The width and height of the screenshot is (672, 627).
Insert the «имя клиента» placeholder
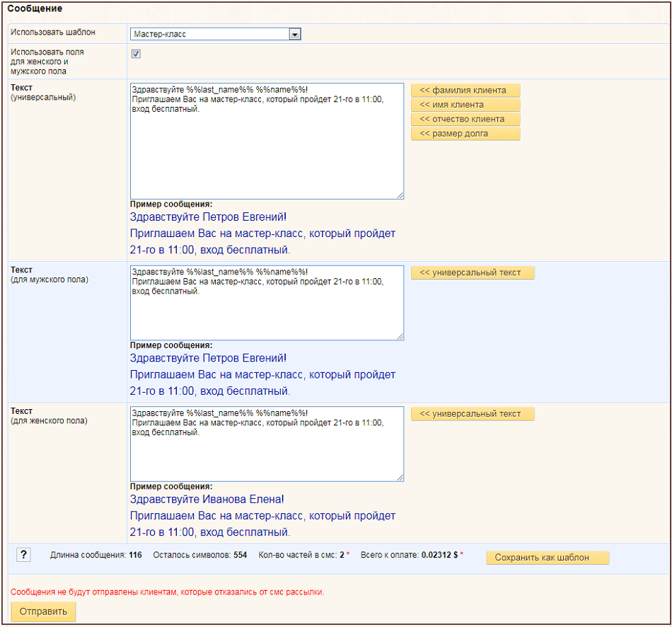click(x=465, y=105)
